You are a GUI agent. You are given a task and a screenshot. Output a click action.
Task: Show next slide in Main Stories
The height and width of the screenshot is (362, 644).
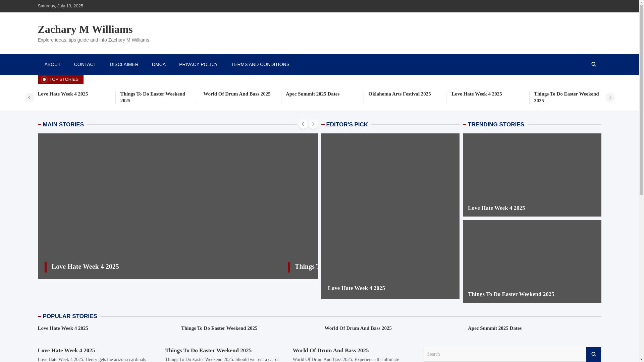(313, 124)
